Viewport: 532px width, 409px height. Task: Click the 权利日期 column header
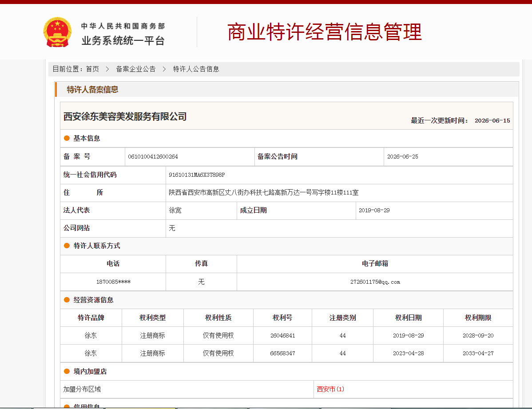(408, 318)
